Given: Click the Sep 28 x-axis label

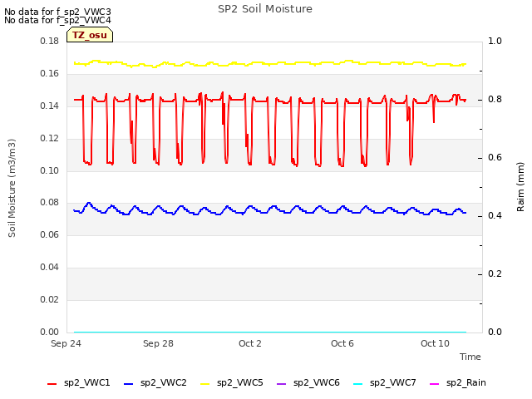Looking at the screenshot, I should tap(158, 343).
